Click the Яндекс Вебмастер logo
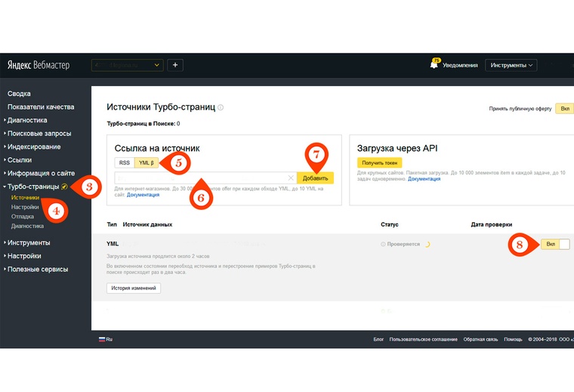574x392 pixels. (38, 65)
